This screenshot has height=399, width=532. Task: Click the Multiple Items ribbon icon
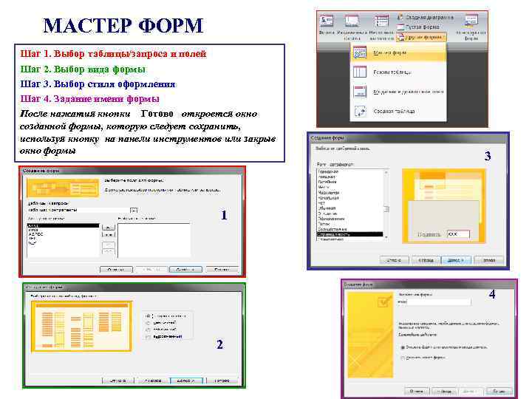[382, 21]
